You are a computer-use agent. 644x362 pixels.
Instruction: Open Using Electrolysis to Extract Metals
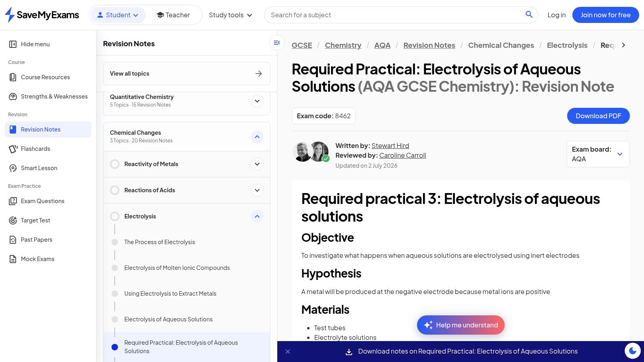click(170, 294)
